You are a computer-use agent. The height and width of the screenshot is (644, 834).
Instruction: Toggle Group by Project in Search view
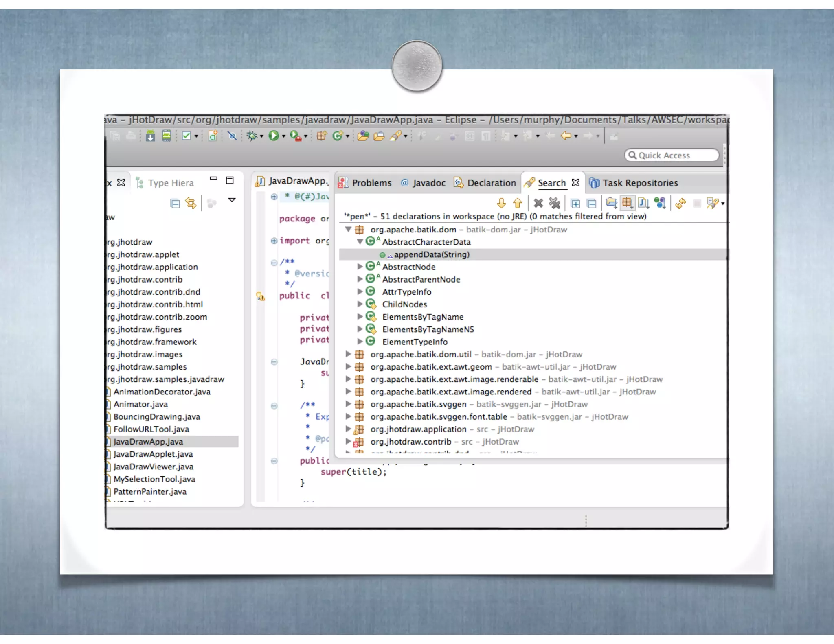tap(611, 203)
